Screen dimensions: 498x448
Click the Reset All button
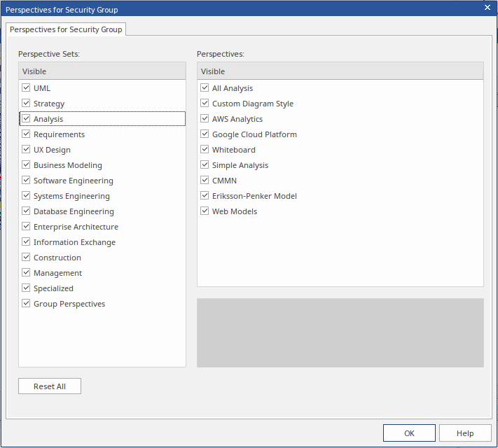[x=50, y=386]
